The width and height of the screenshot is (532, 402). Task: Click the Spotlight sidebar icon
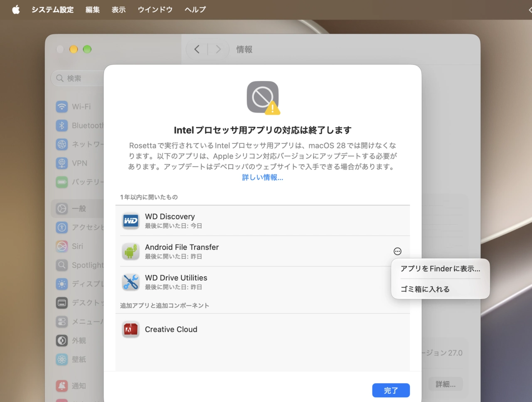[x=62, y=265]
